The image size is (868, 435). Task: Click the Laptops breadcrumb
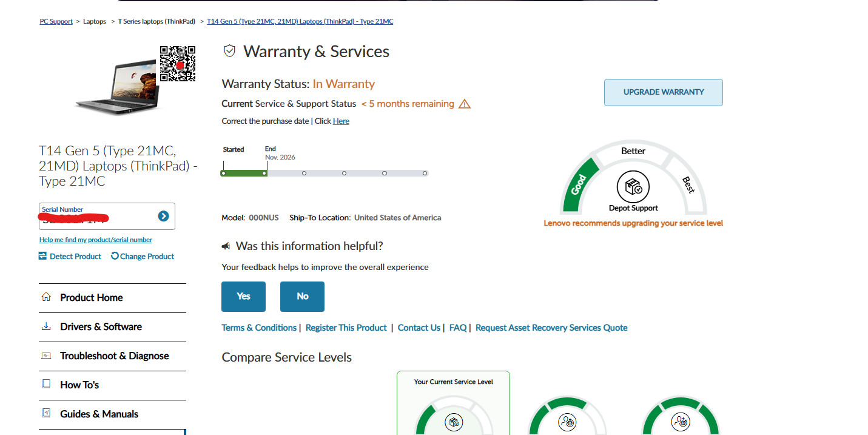click(95, 21)
